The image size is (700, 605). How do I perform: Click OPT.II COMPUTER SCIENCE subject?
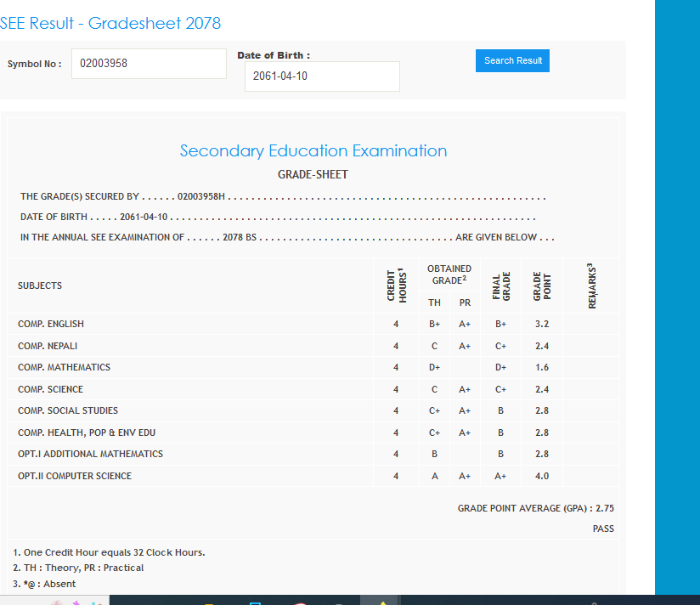[75, 476]
